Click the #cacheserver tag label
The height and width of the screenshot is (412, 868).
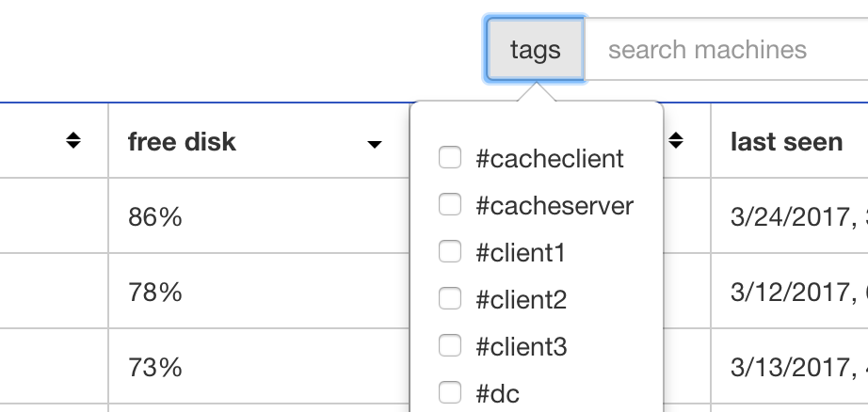[555, 205]
